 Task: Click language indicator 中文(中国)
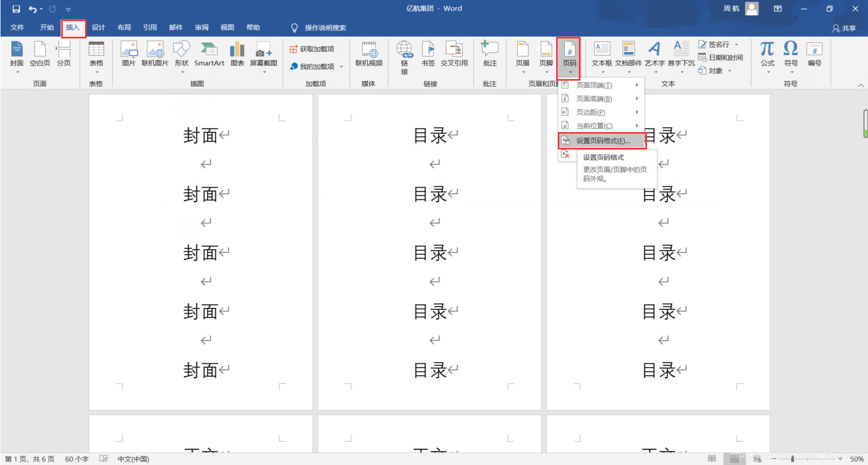pos(133,459)
